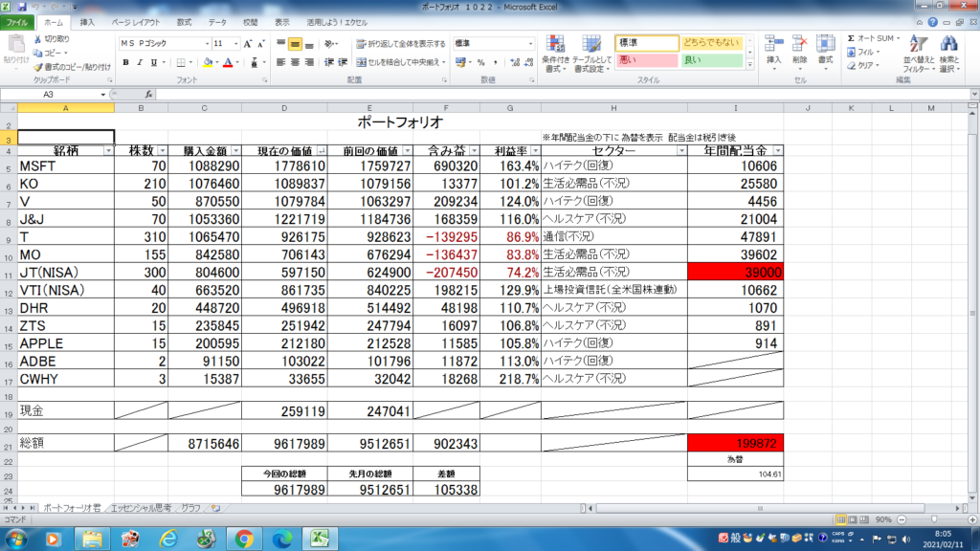
Task: Open Conditional Formatting (条件付き書式)
Action: tap(555, 54)
